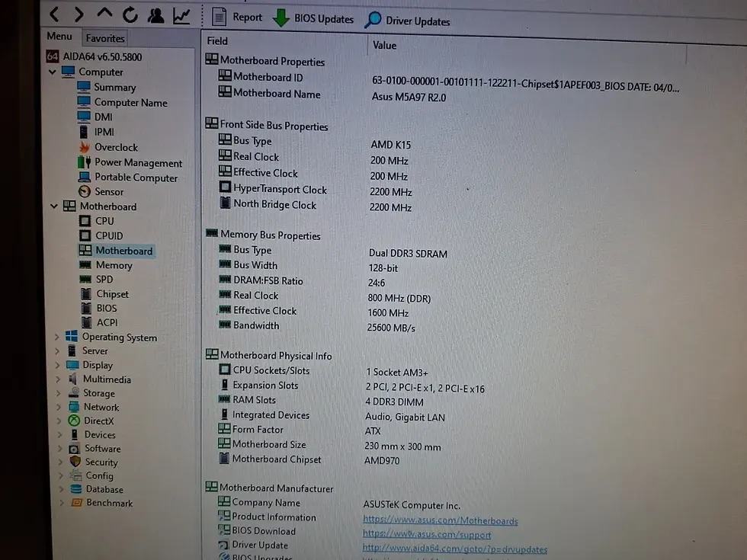The image size is (747, 560).
Task: Open the graph chart toolbar icon
Action: (x=181, y=16)
